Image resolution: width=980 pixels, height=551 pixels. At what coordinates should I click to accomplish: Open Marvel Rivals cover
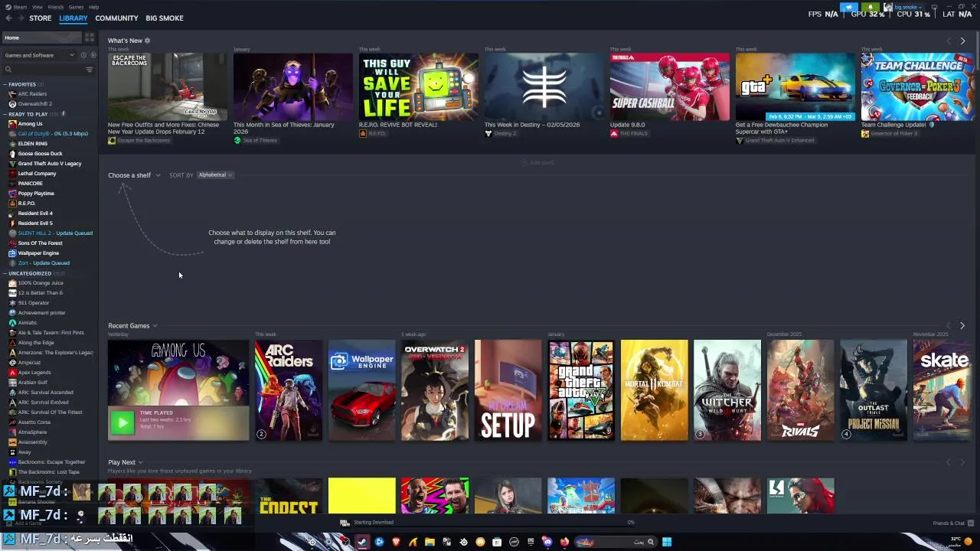(x=801, y=390)
